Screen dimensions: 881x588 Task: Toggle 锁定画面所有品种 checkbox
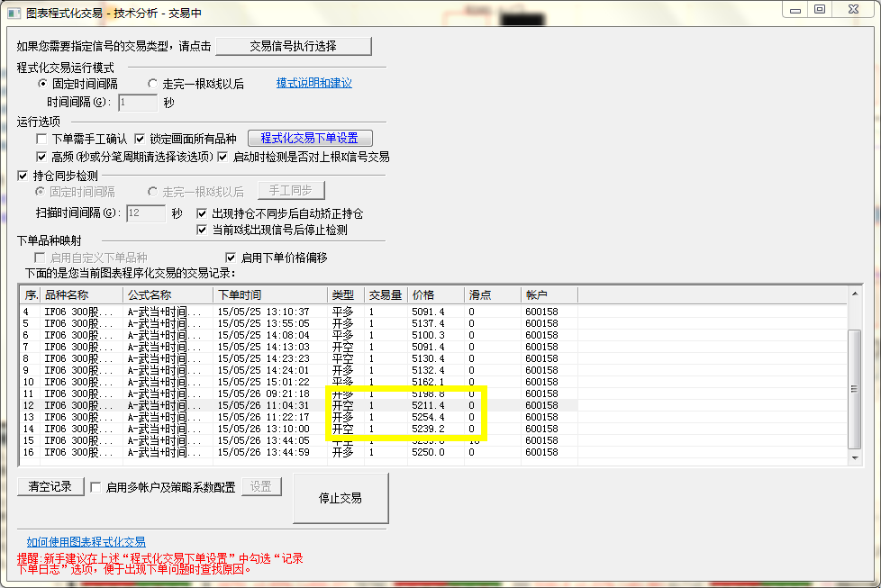[140, 139]
